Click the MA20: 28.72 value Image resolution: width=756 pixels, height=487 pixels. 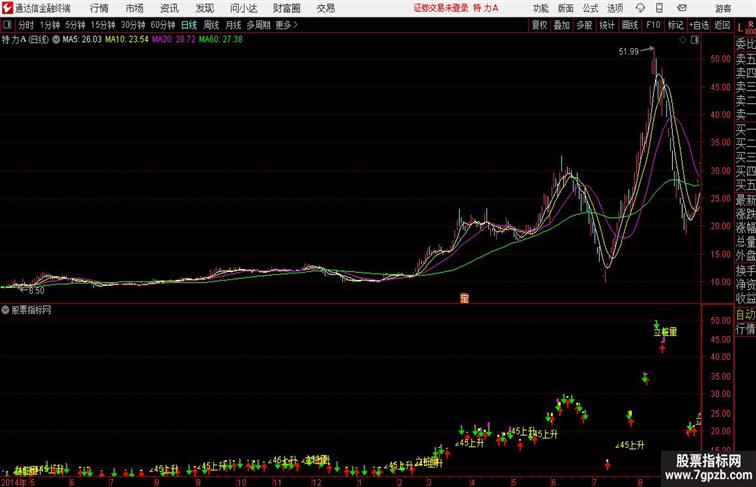tap(174, 40)
